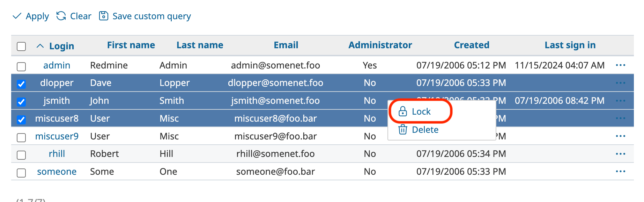Open the admin user profile link
Screen dimensions: 644x202
(x=57, y=65)
